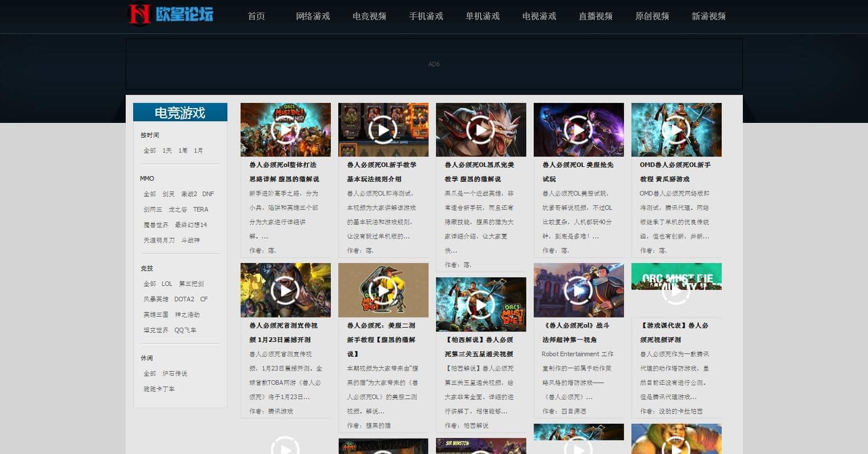868x454 pixels.
Task: Open the 网络游戏 menu item
Action: click(313, 16)
